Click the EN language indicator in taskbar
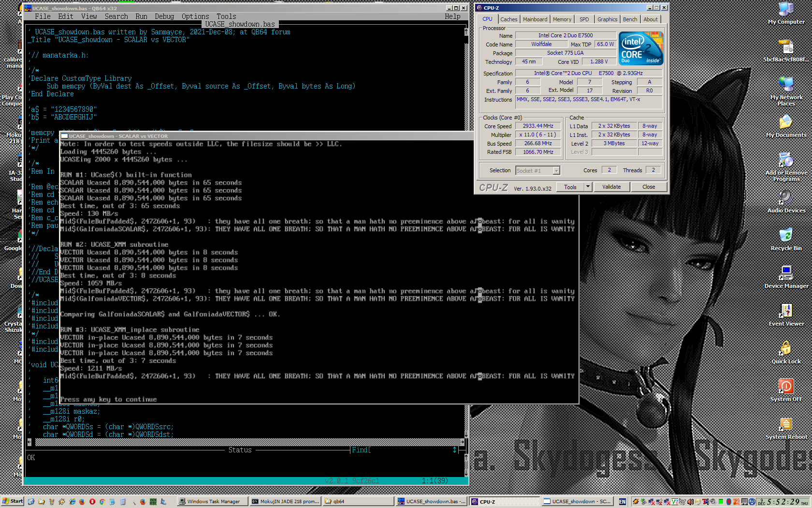This screenshot has width=812, height=508. tap(623, 502)
